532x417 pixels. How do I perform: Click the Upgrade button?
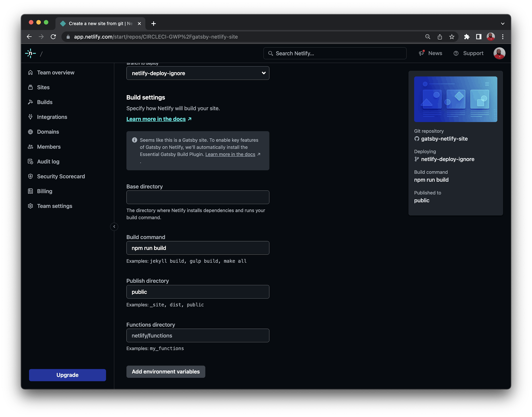pos(67,375)
